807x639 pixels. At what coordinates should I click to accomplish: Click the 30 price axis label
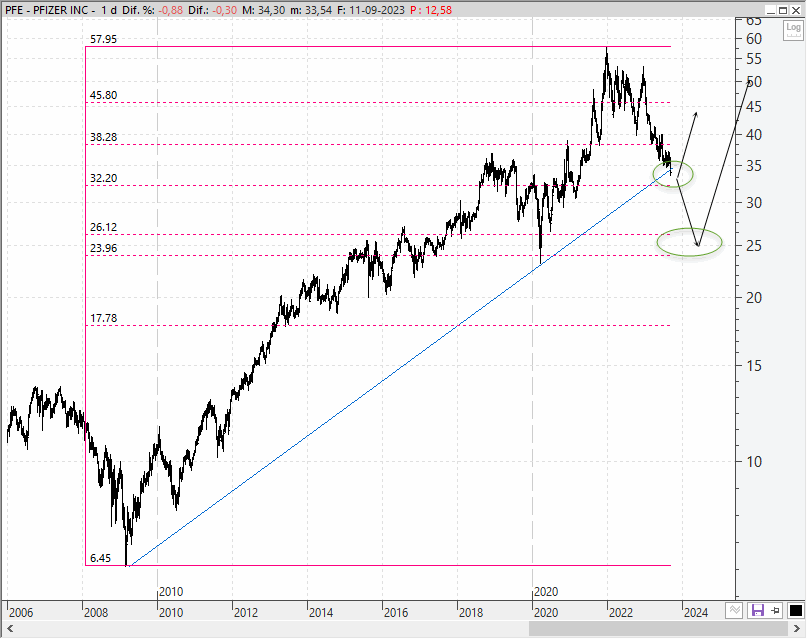point(754,203)
